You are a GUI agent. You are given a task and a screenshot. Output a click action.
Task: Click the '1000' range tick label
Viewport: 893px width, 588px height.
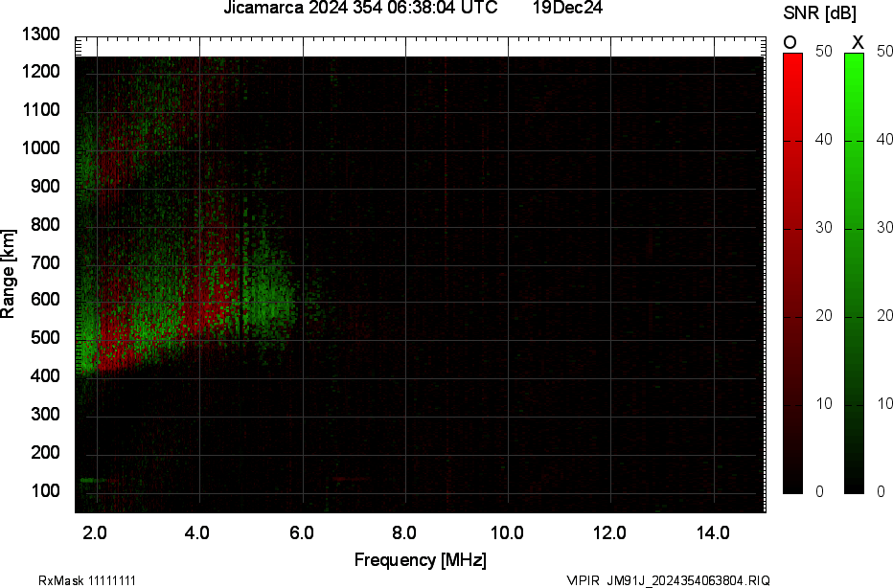coord(41,148)
